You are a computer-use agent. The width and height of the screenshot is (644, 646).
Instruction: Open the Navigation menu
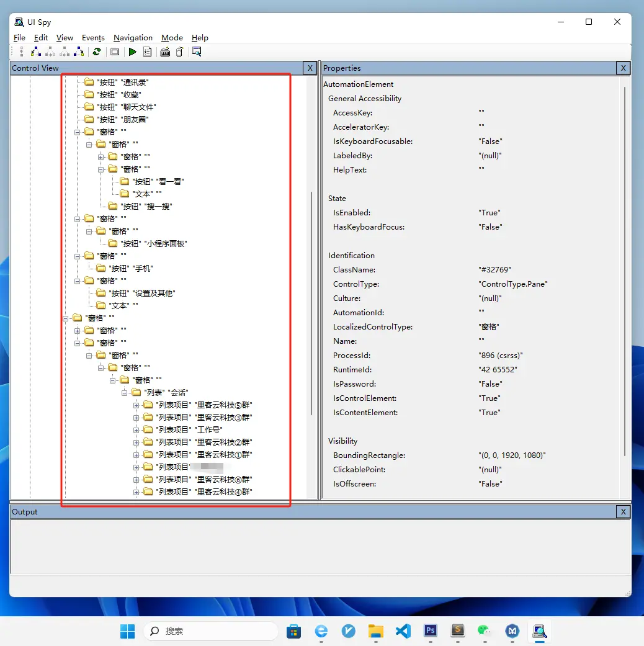pos(133,38)
